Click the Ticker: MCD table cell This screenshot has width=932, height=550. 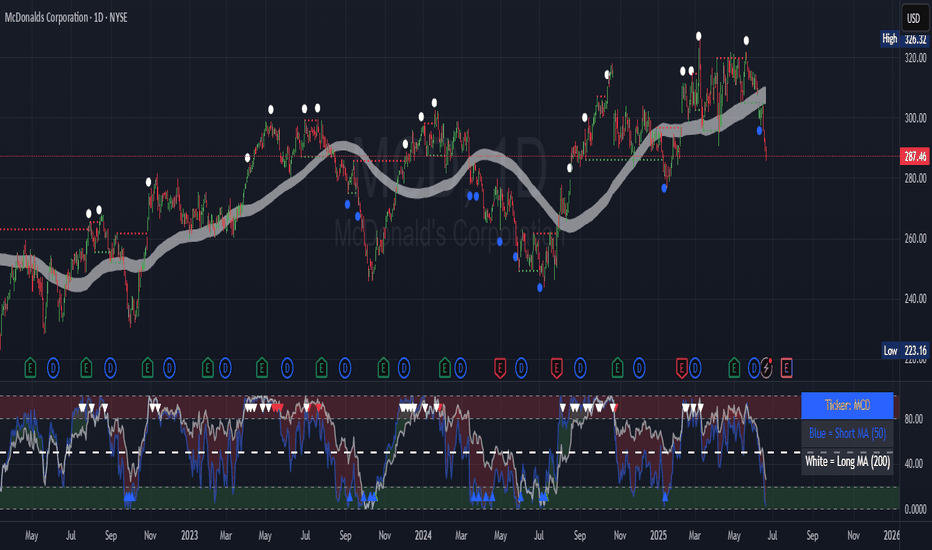tap(847, 406)
